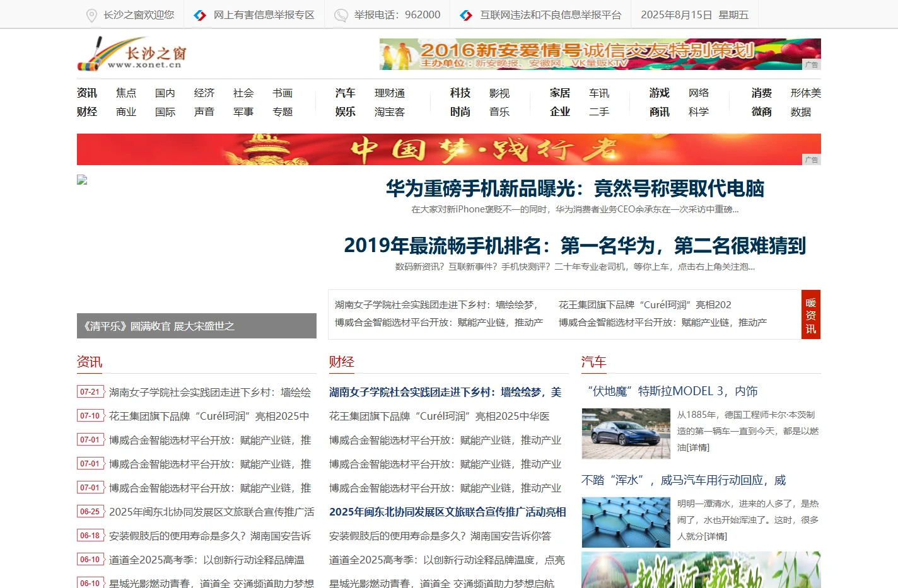Viewport: 898px width, 588px height.
Task: Open headline 华为重磅手机新品曝光
Action: pos(575,188)
